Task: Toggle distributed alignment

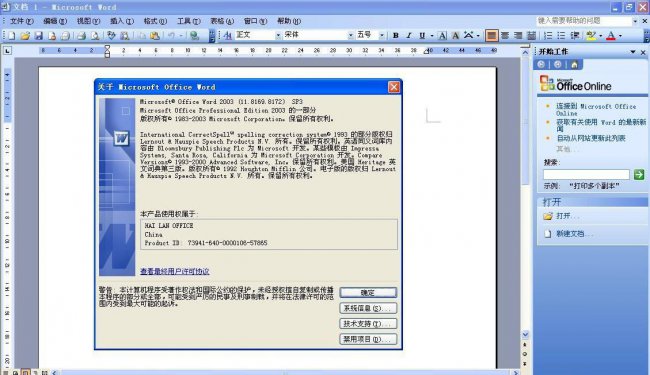Action: click(x=531, y=36)
